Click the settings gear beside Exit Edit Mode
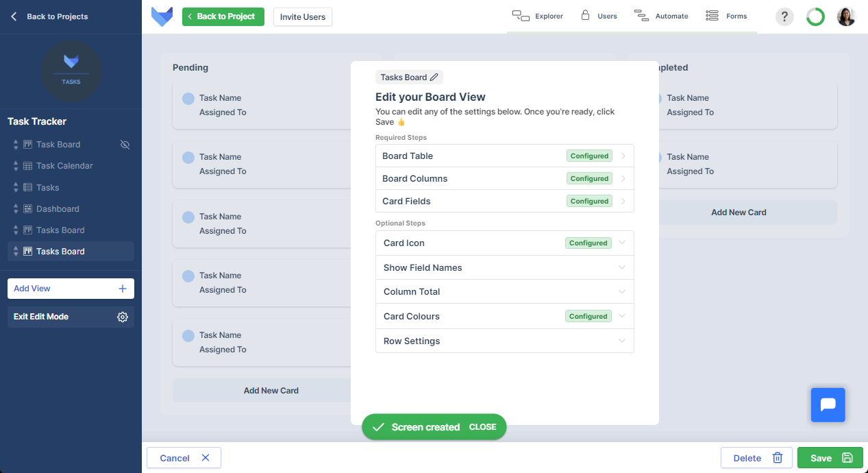Image resolution: width=868 pixels, height=473 pixels. coord(123,317)
